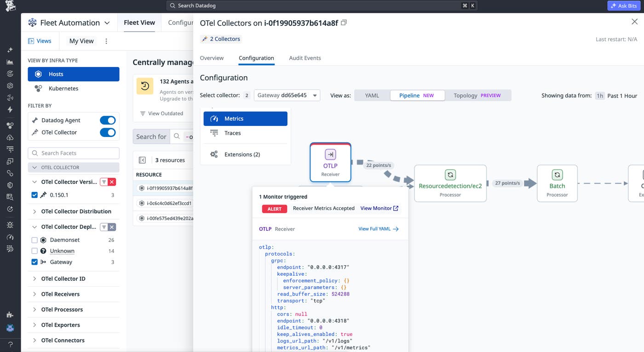Click the lightning bolt sidebar icon
This screenshot has height=352, width=644.
[x=10, y=110]
